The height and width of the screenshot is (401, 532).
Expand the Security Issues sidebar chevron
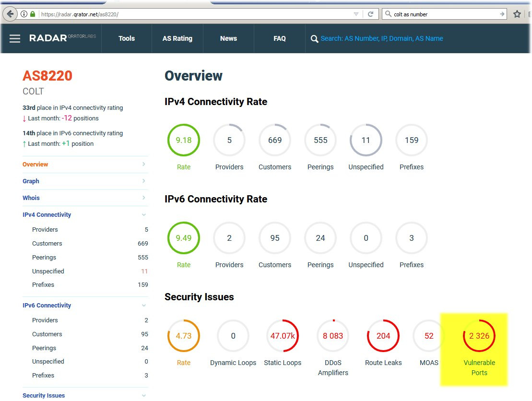pos(144,396)
